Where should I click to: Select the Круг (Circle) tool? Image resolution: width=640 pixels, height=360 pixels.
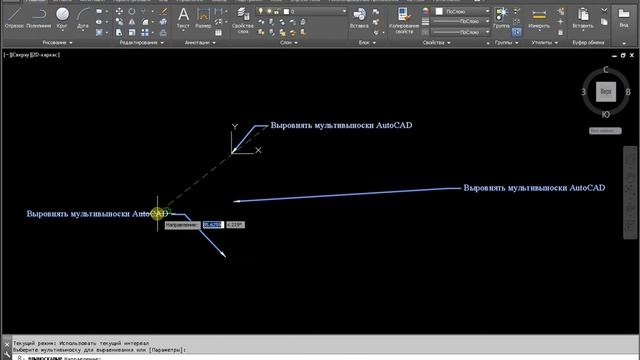[62, 18]
